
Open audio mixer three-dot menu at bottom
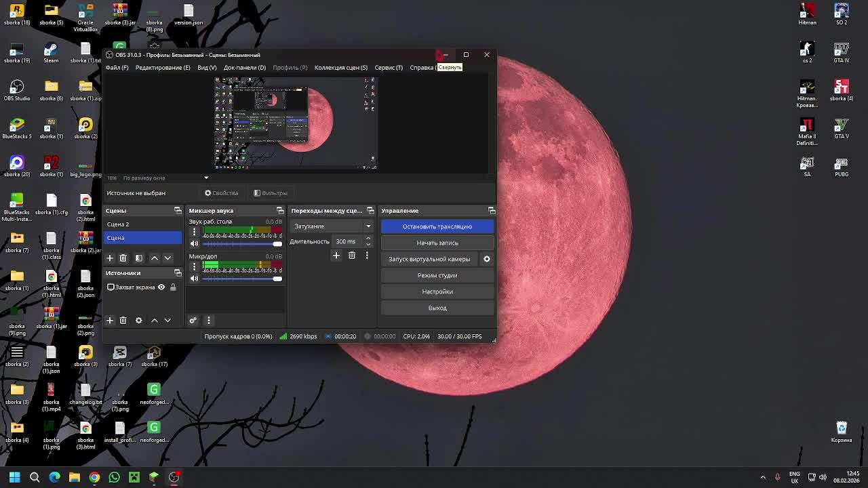tap(209, 321)
